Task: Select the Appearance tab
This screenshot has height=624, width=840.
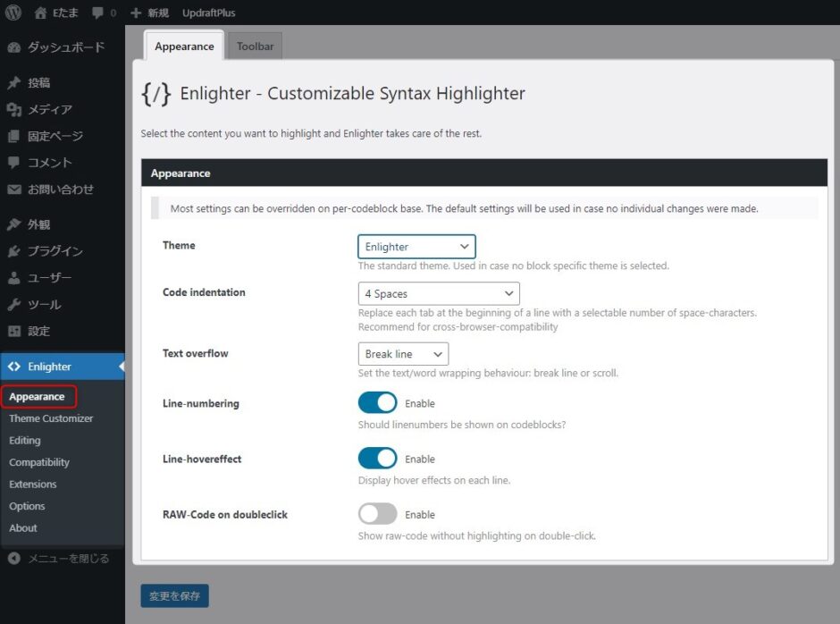Action: coord(184,46)
